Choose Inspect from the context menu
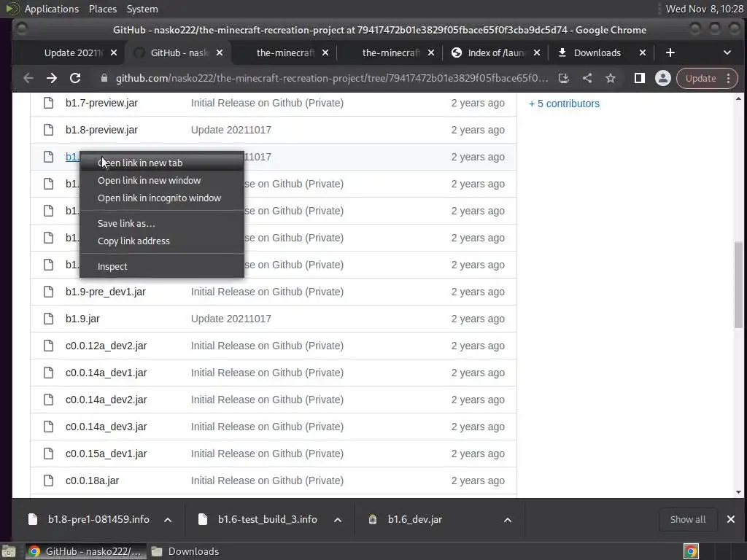 click(162, 267)
